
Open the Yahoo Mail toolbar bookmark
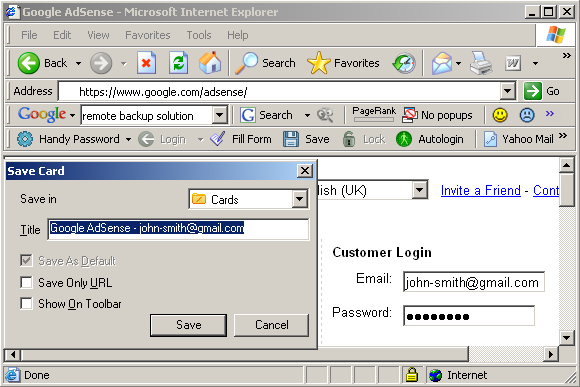(x=519, y=139)
